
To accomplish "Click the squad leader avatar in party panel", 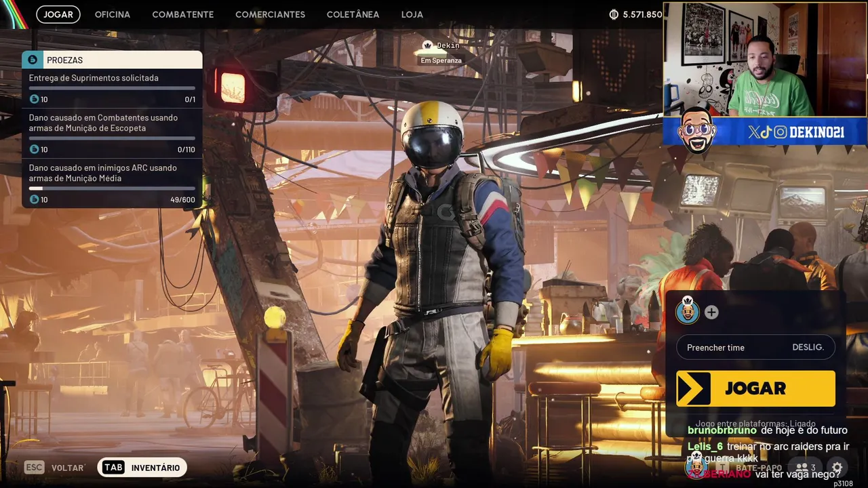I will 688,311.
